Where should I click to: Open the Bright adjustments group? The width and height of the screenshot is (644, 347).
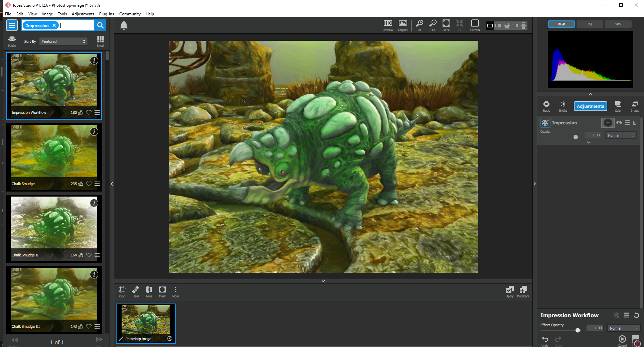click(563, 106)
